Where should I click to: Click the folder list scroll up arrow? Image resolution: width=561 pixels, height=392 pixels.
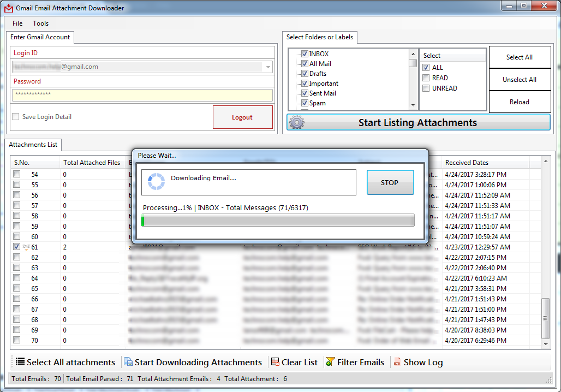pos(413,54)
